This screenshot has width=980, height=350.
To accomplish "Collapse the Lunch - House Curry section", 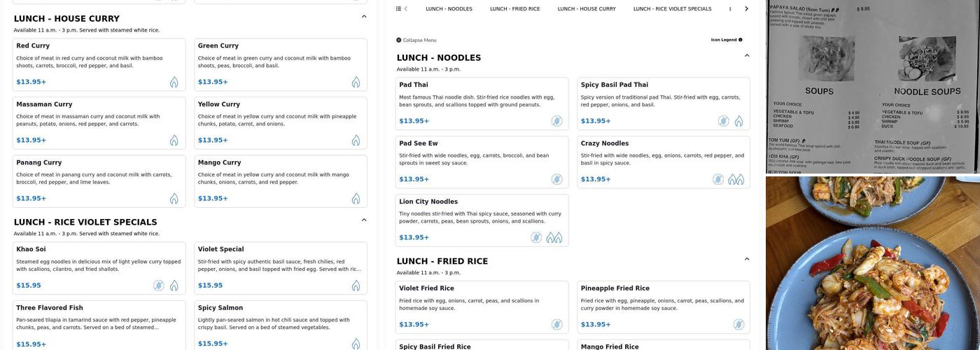I will click(x=364, y=17).
